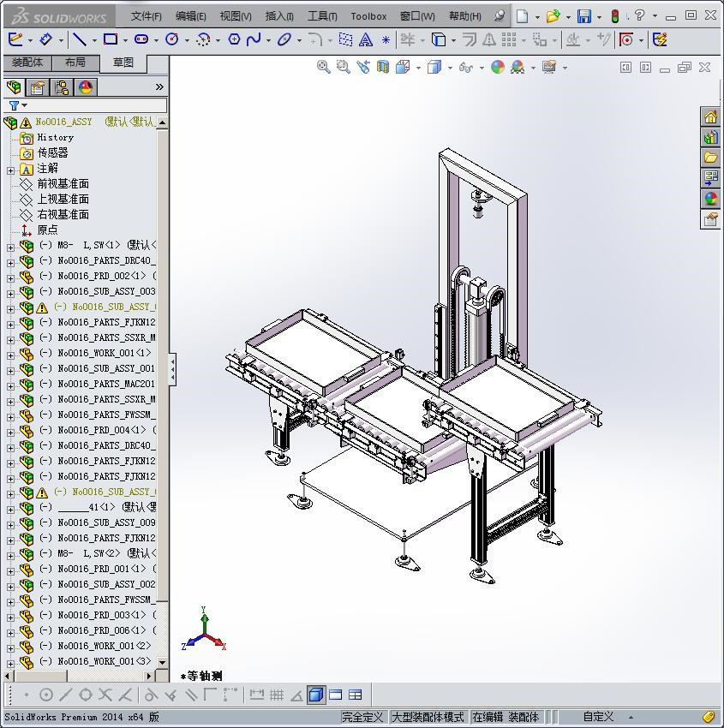Click the Linear Sketch Pattern tool
Screen dimensions: 724x728
[x=509, y=40]
